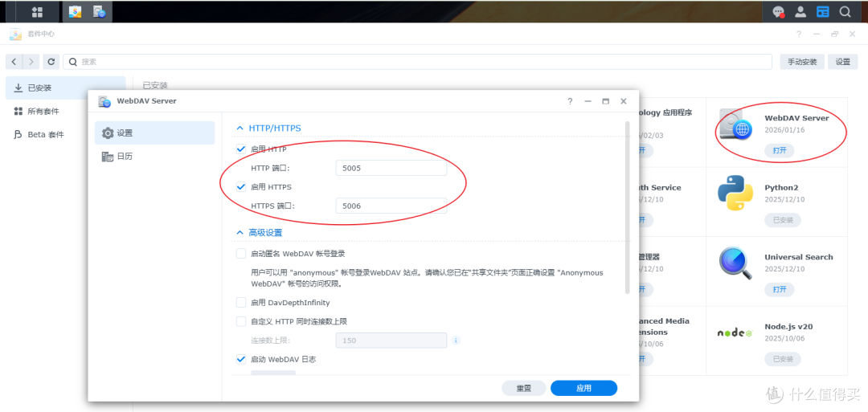
Task: Close the WebDAV Server window
Action: pos(624,101)
